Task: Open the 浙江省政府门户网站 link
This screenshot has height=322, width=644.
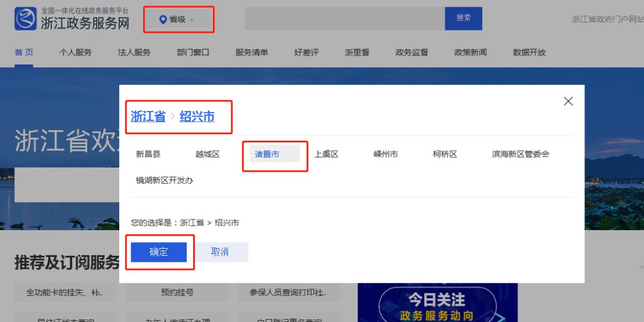Action: [608, 19]
